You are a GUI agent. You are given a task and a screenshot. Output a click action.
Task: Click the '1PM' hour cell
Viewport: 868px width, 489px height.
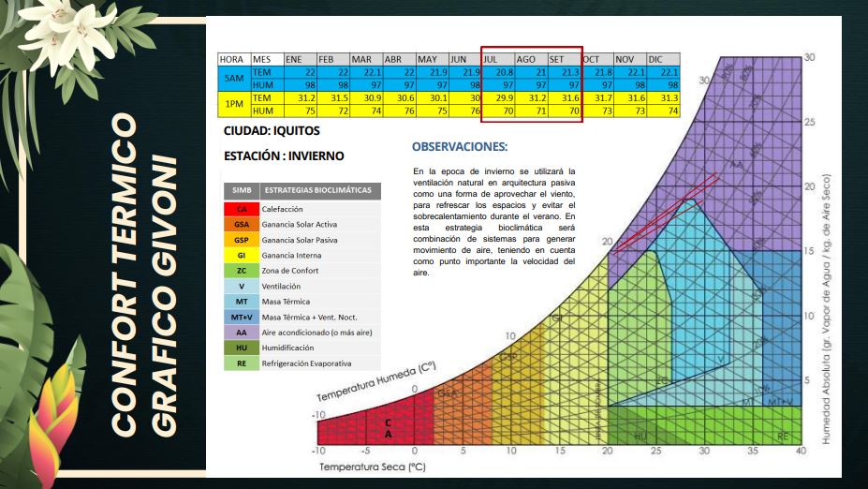coord(233,104)
